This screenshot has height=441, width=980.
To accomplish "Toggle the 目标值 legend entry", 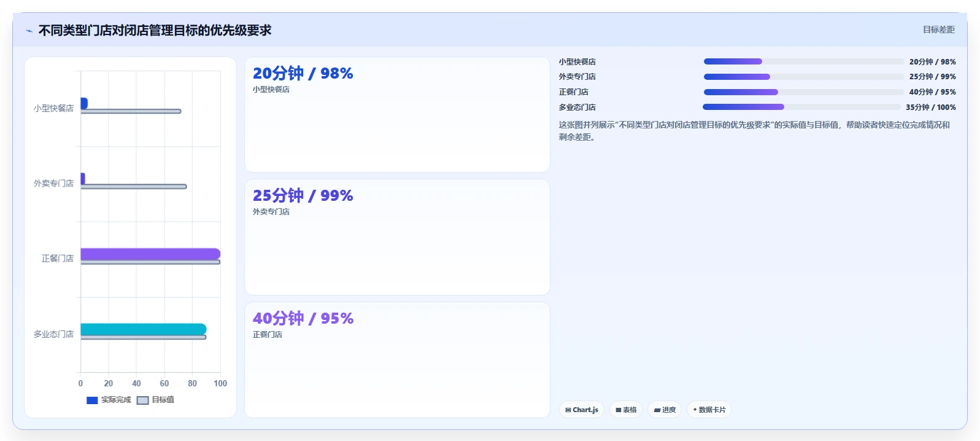I will tap(155, 400).
